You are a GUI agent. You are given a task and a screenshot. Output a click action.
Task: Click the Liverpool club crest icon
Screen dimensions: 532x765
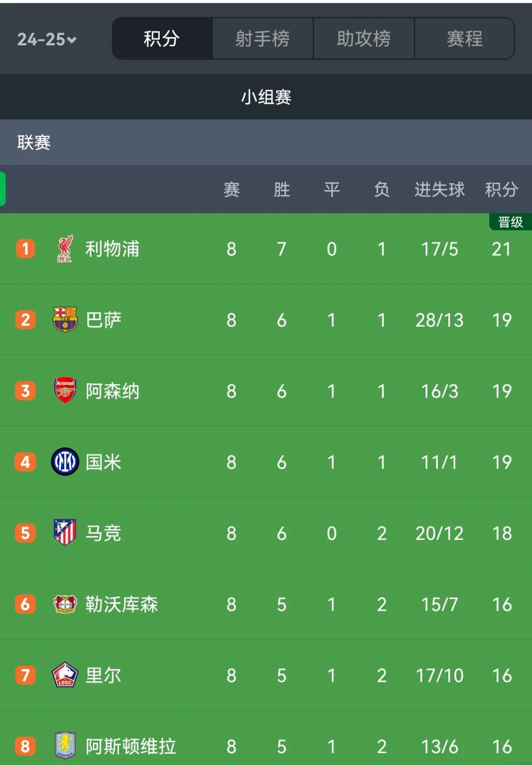coord(63,249)
